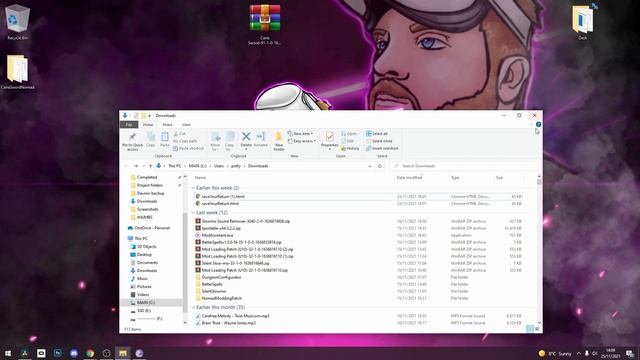Image resolution: width=640 pixels, height=360 pixels.
Task: Select the SilentSlowmo folder
Action: [x=213, y=291]
